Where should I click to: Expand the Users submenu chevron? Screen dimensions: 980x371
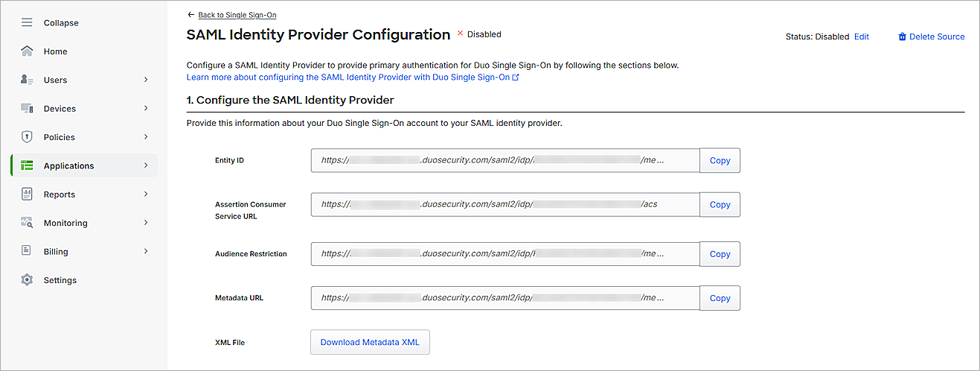(146, 80)
